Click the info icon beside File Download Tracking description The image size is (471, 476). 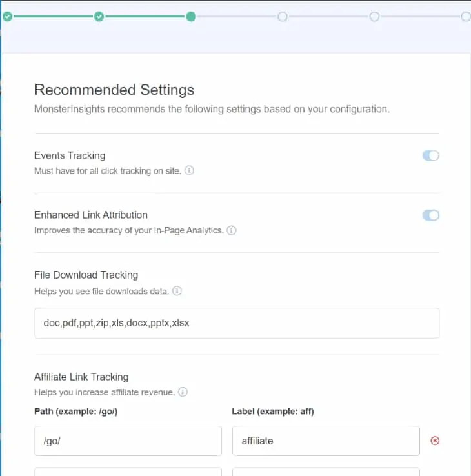[x=177, y=291]
